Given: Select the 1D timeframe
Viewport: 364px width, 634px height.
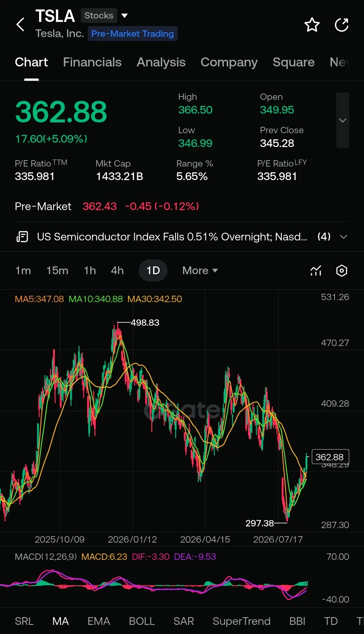Looking at the screenshot, I should [x=153, y=270].
